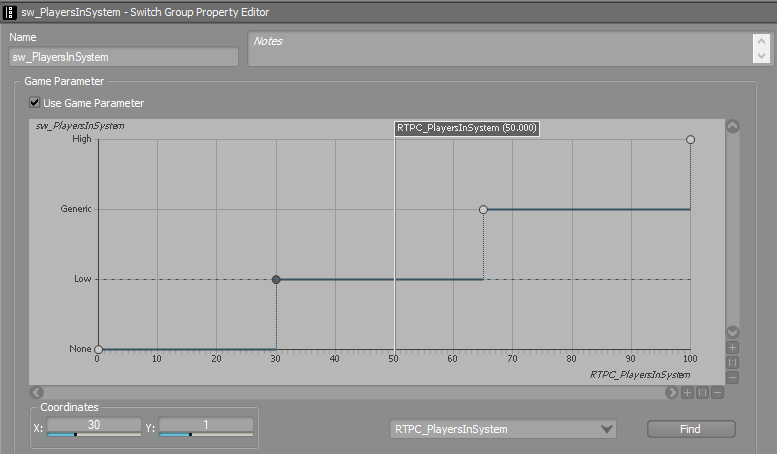Click the None switch label on Y axis
Viewport: 777px width, 454px height.
[x=80, y=349]
